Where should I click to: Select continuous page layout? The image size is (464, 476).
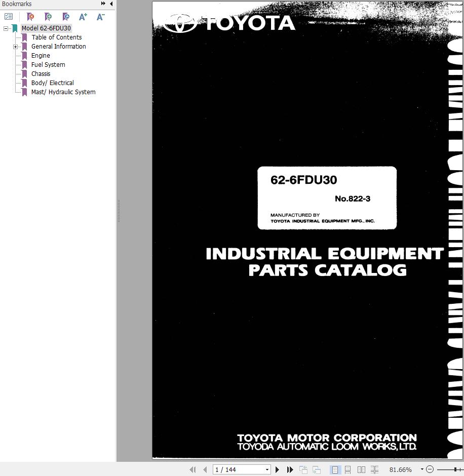(348, 469)
